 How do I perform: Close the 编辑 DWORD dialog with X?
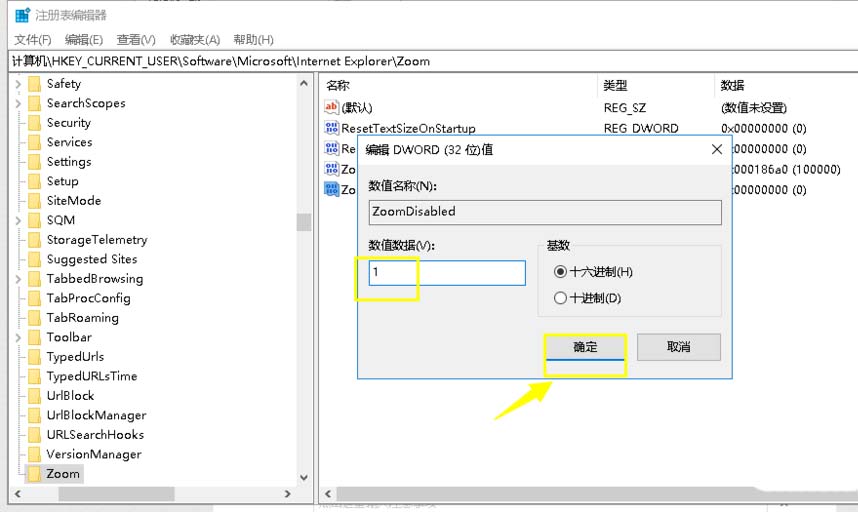(717, 149)
